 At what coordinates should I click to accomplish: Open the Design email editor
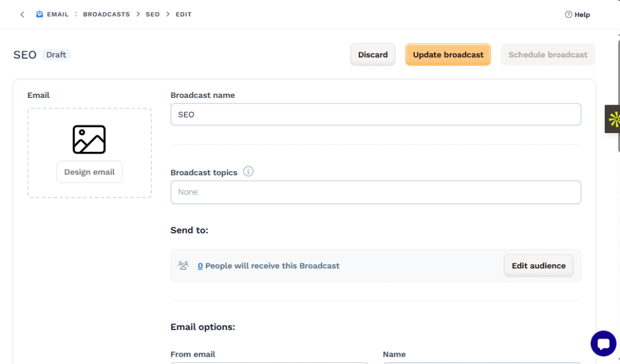[x=90, y=172]
